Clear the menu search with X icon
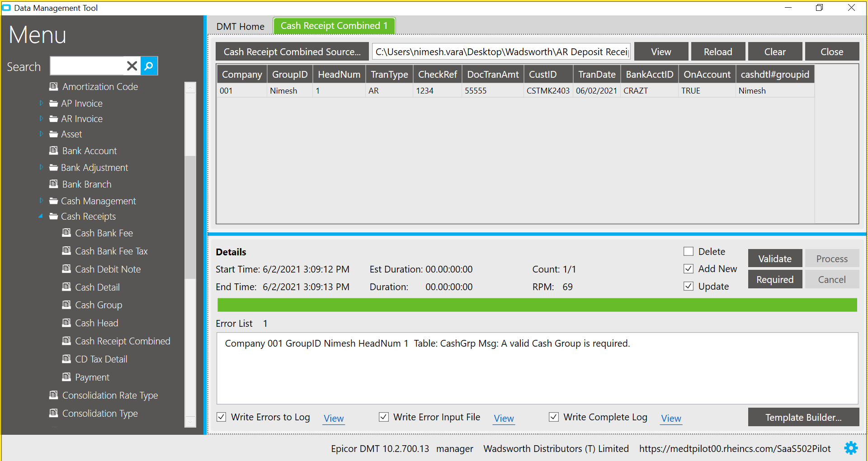The image size is (868, 461). (x=132, y=66)
